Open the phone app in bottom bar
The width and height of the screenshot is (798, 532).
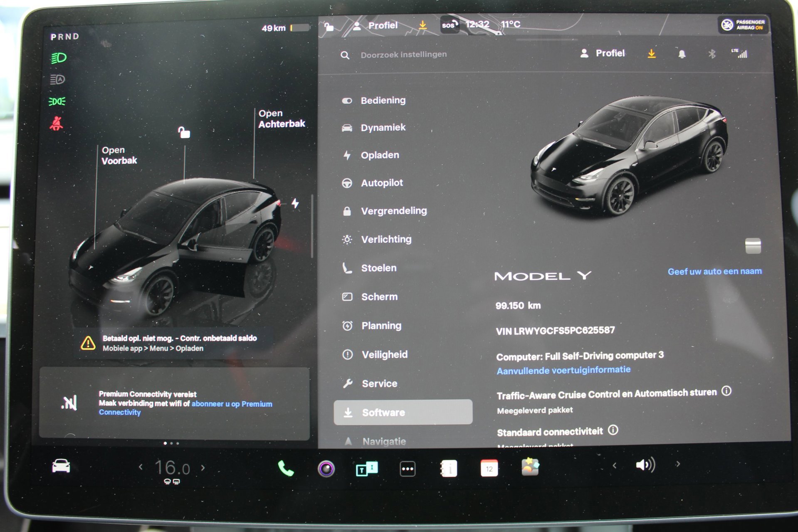click(x=286, y=469)
